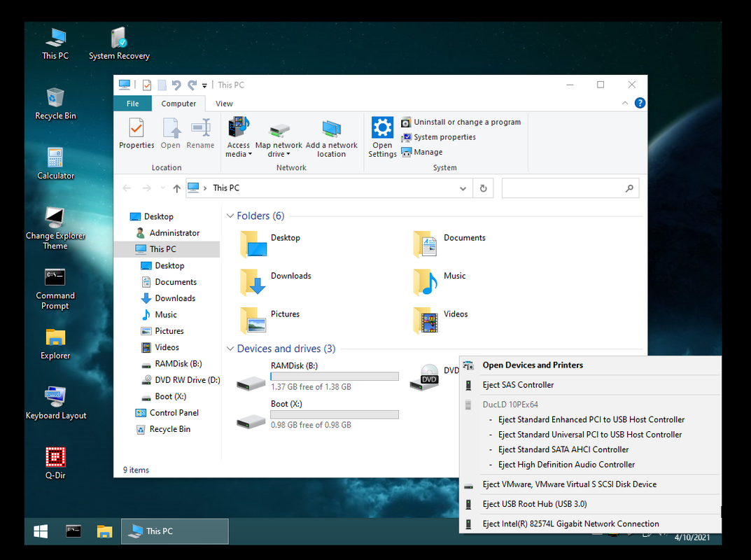Open This PC desktop icon
751x560 pixels.
[55, 44]
